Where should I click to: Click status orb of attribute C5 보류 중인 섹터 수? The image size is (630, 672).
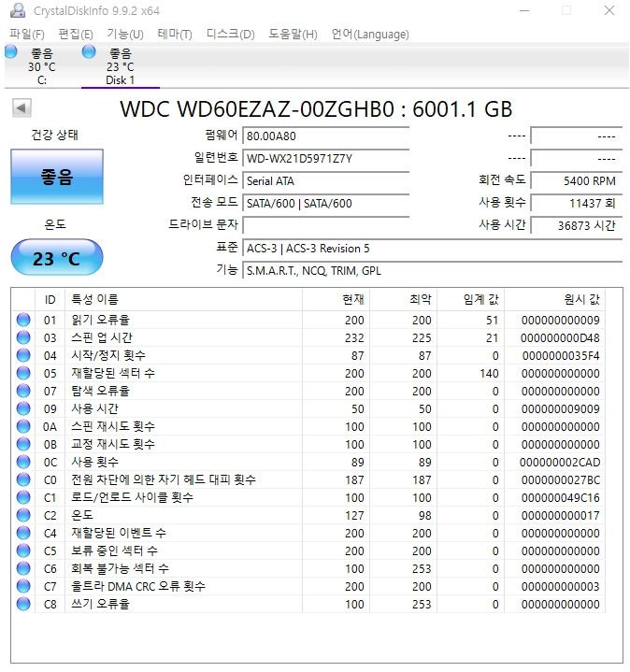(x=23, y=550)
